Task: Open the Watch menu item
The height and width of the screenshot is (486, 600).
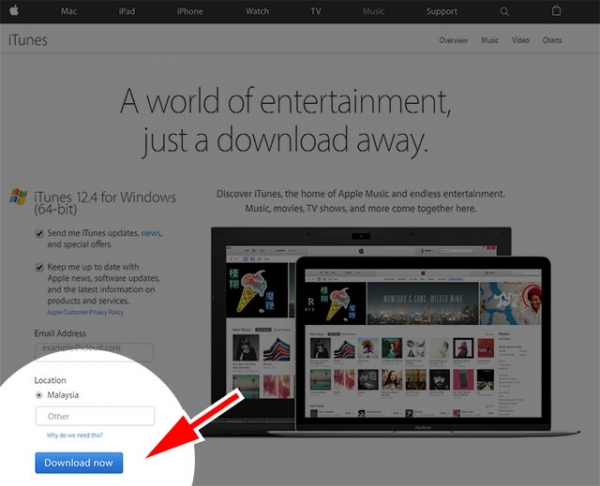Action: 257,11
